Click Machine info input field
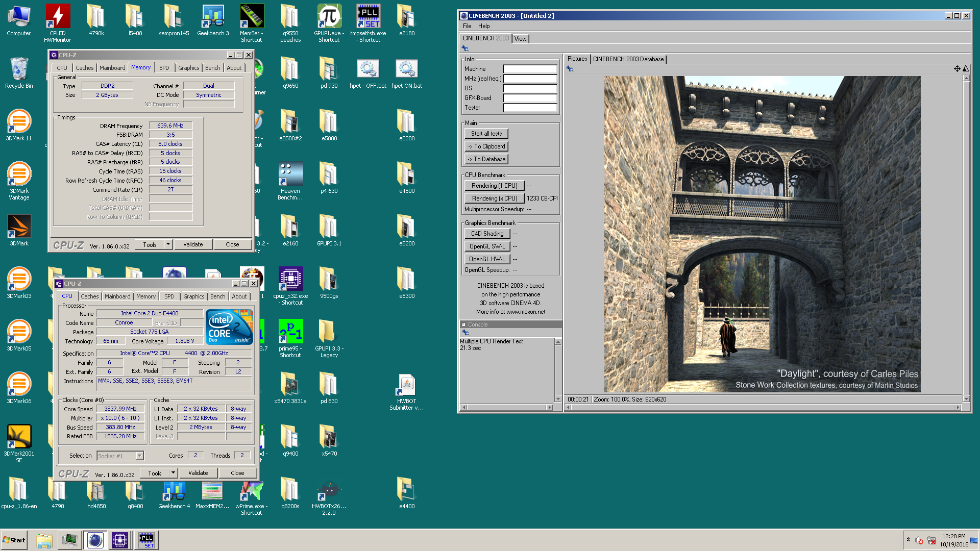Screen dimensions: 980x551 click(530, 69)
